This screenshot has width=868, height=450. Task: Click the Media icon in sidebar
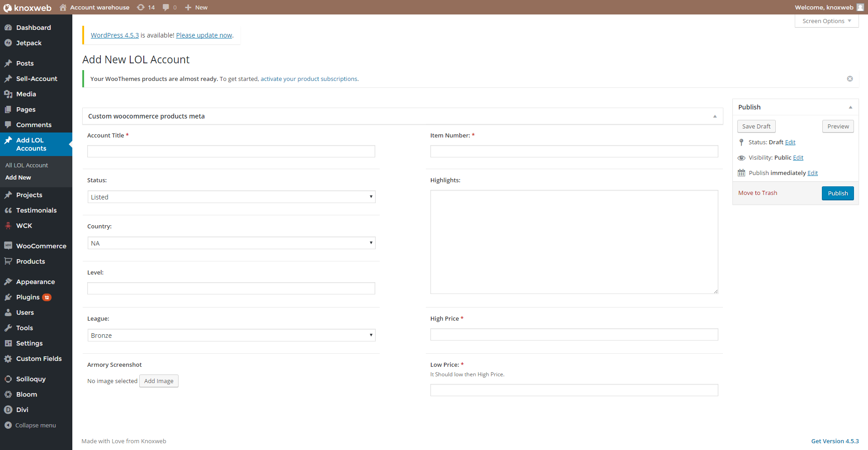pos(8,94)
